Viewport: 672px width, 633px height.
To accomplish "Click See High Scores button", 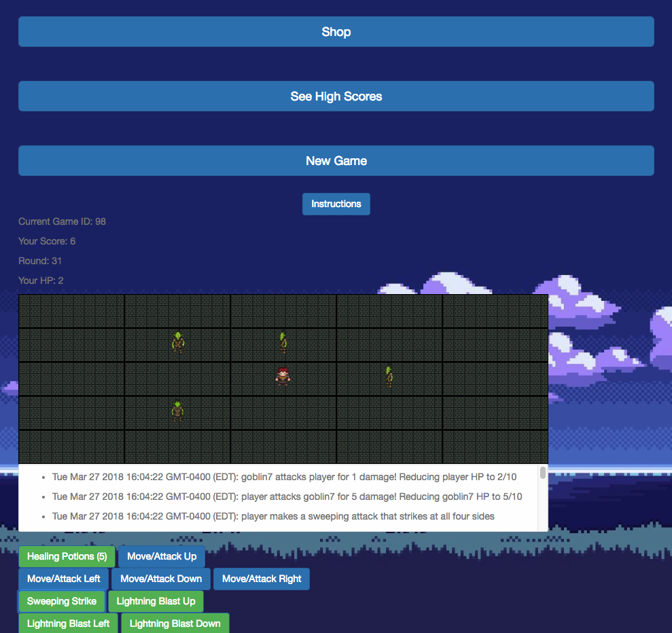I will (x=336, y=96).
